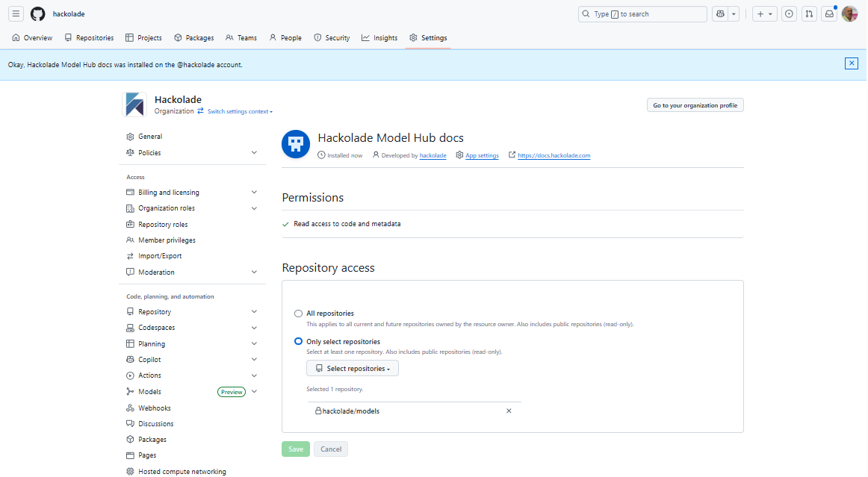Open the GitHub home via the octocat logo
Image resolution: width=868 pixels, height=477 pixels.
(36, 13)
